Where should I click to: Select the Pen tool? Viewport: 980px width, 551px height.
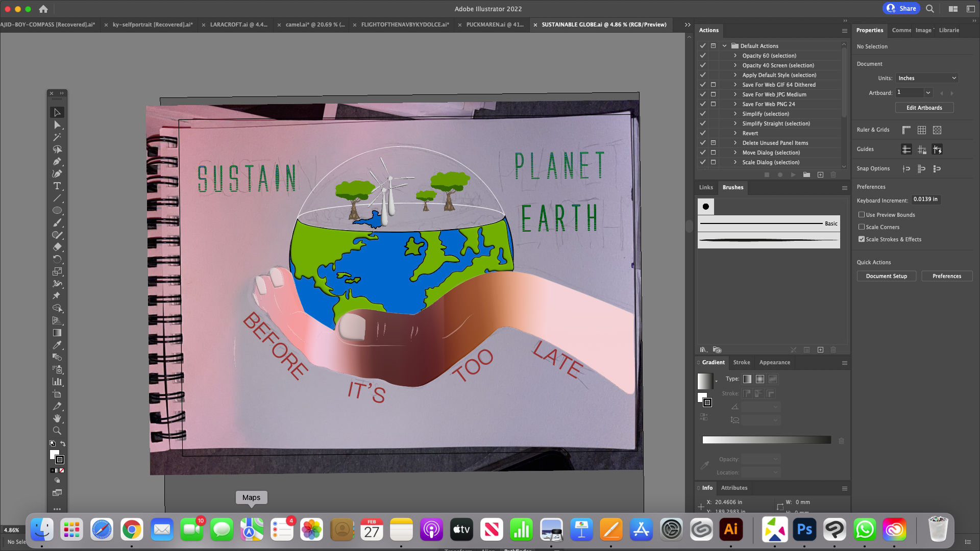point(57,162)
